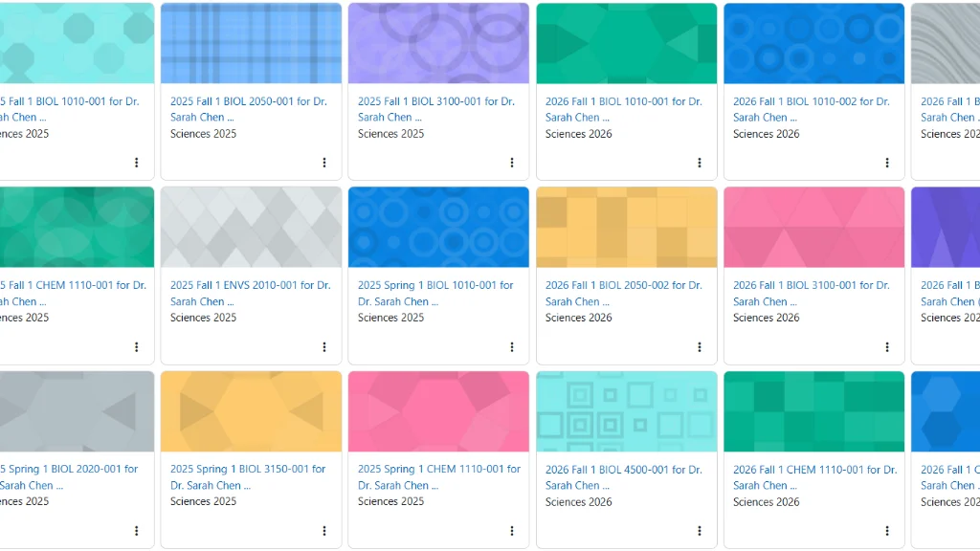Open course link 2025 Fall 1 ENVS 2010-001

tap(250, 293)
